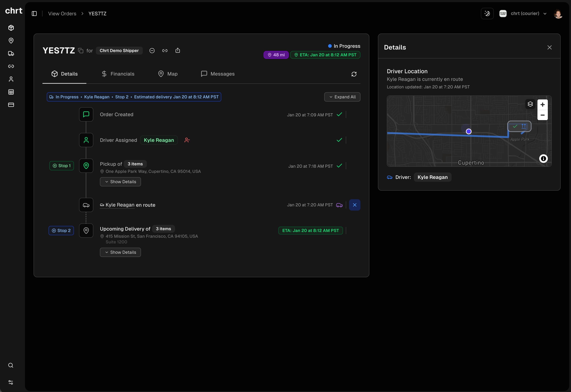Toggle the map layers view
The height and width of the screenshot is (392, 571).
coord(530,104)
